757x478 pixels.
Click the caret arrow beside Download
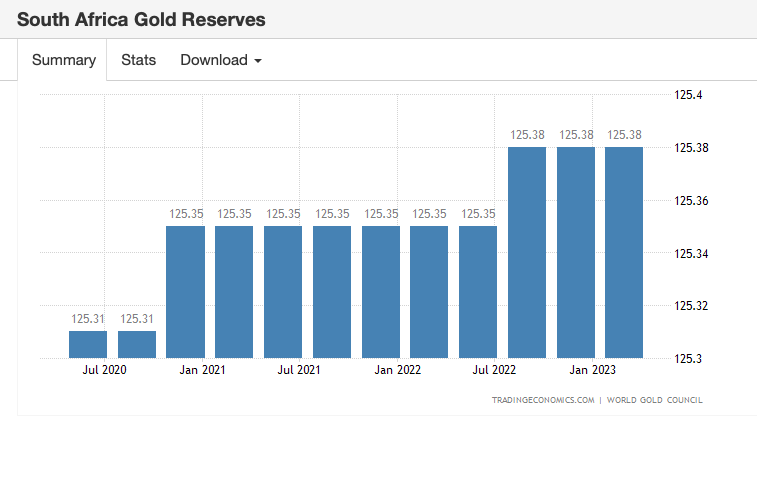(258, 61)
